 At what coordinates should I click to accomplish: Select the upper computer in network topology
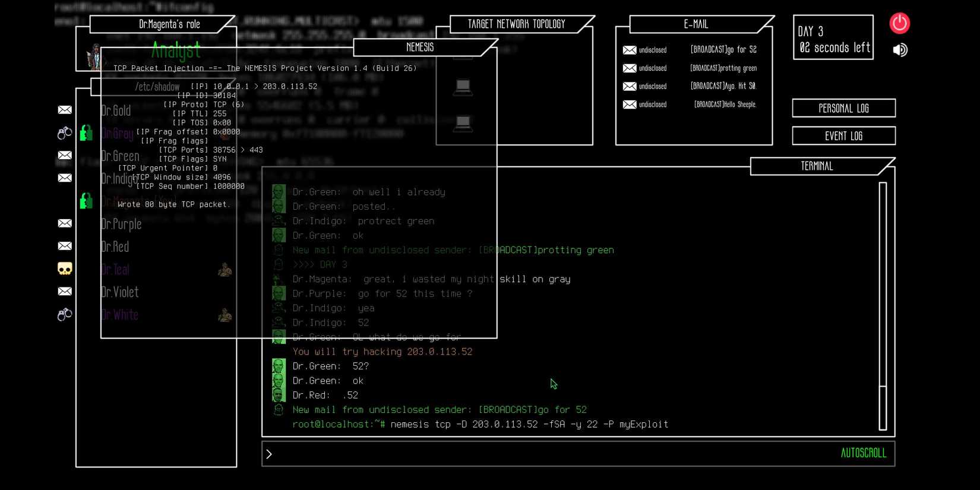point(463,87)
